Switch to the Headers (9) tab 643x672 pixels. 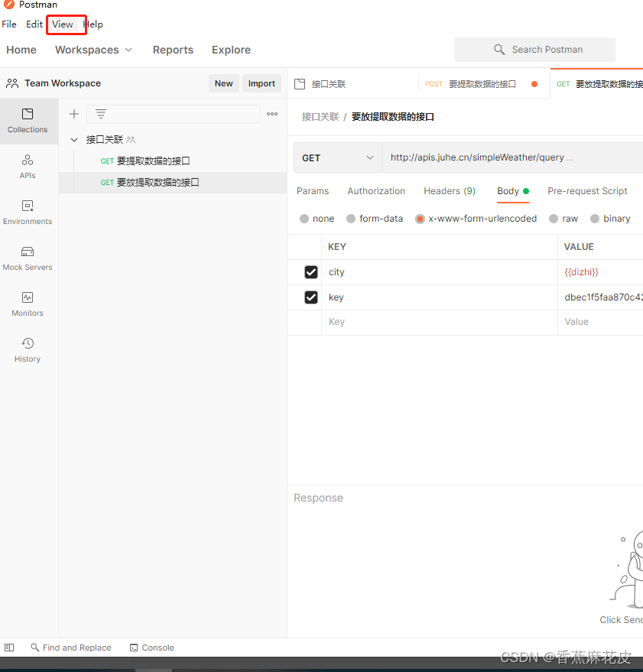click(450, 191)
